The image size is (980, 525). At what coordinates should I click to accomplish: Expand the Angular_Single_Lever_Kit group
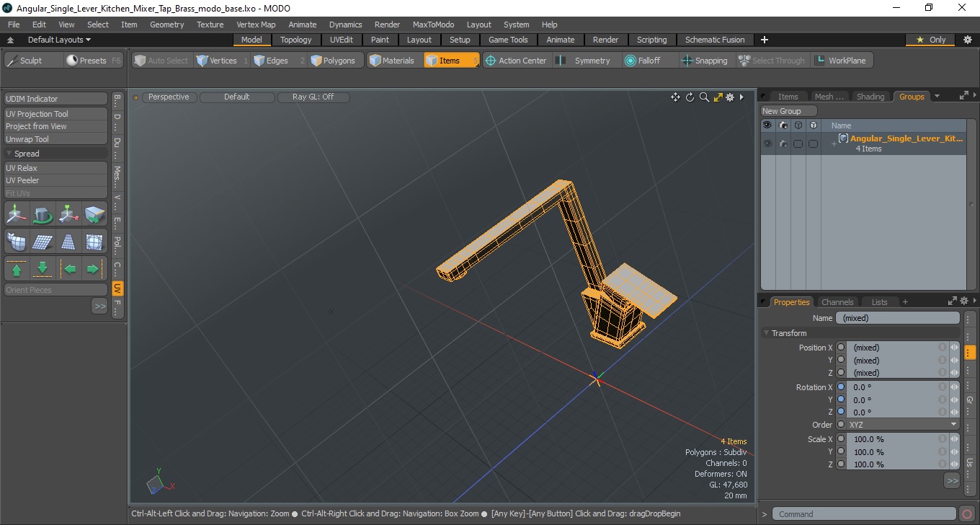pyautogui.click(x=834, y=144)
